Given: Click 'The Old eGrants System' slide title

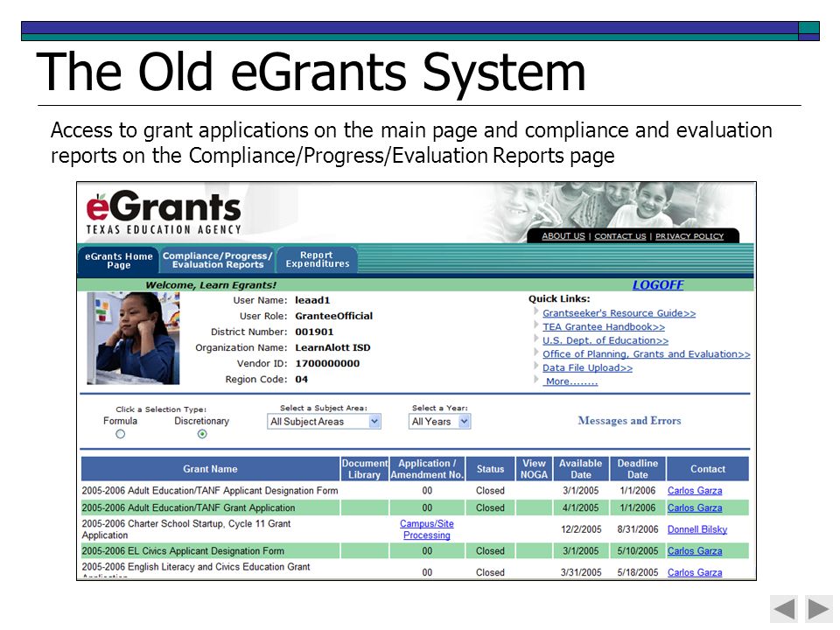Looking at the screenshot, I should (x=311, y=73).
